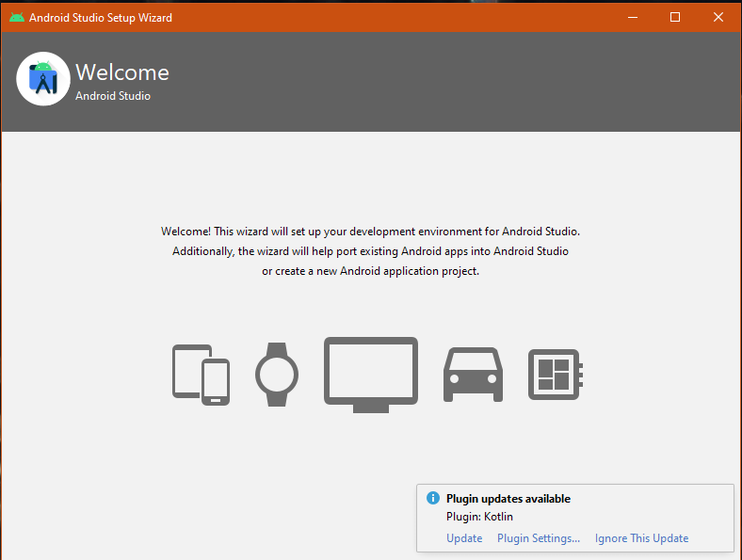This screenshot has height=560, width=742.
Task: Choose Ignore This Update link
Action: pyautogui.click(x=641, y=538)
